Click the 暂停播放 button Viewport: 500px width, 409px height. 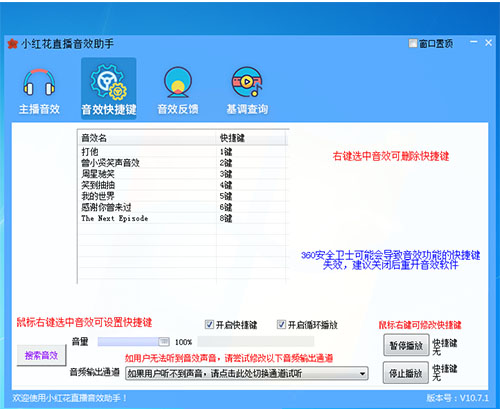coord(406,345)
